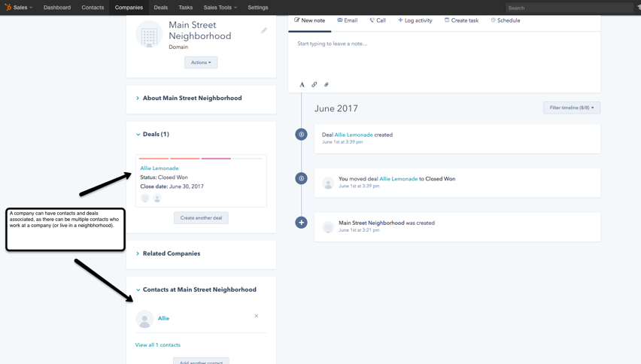This screenshot has height=364, width=641.
Task: Click the deal card company avatar icon
Action: coord(145,198)
